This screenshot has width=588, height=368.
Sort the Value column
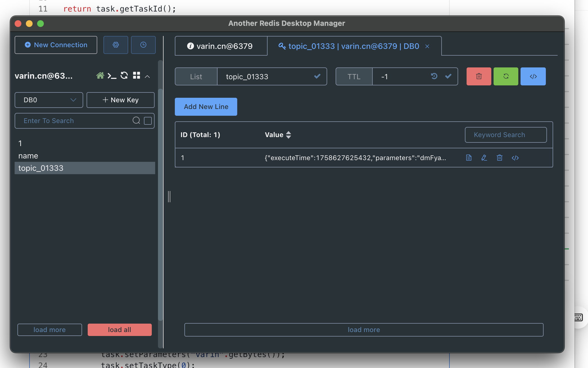288,135
